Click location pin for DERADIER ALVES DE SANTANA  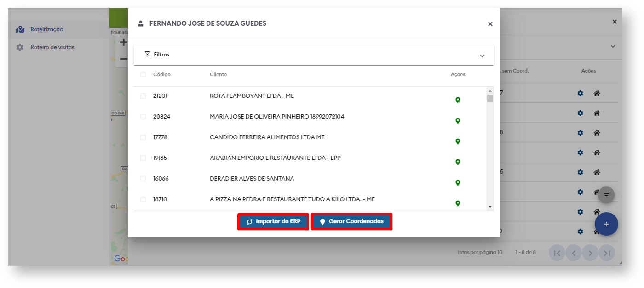(x=458, y=183)
